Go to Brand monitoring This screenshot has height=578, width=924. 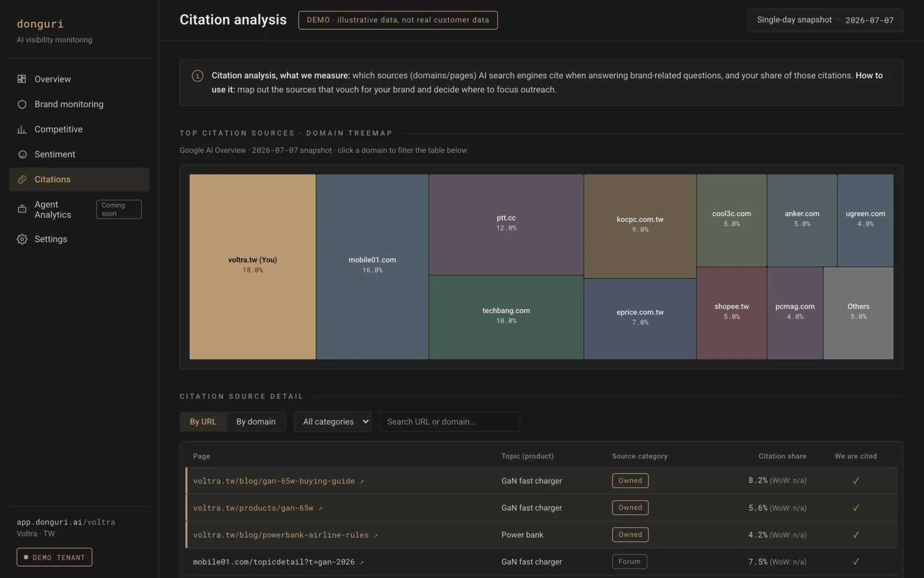(79, 104)
